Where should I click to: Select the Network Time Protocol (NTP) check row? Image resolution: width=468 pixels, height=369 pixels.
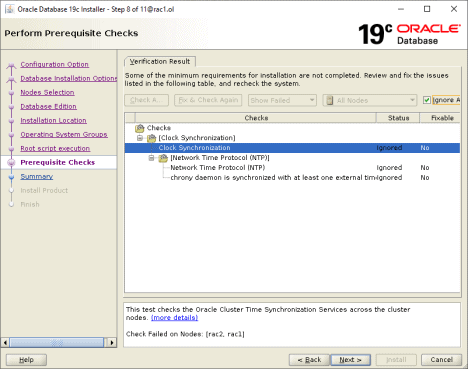pos(292,168)
